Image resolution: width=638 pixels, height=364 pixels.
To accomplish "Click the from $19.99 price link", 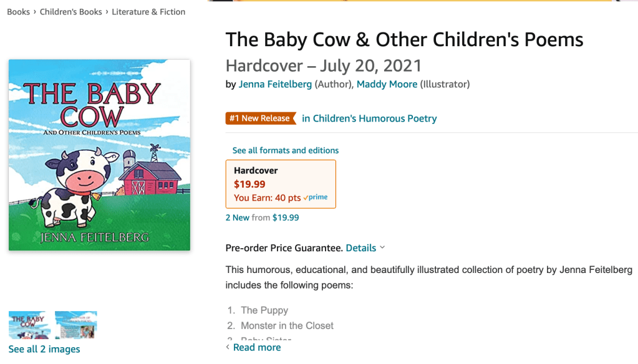I will [x=276, y=218].
